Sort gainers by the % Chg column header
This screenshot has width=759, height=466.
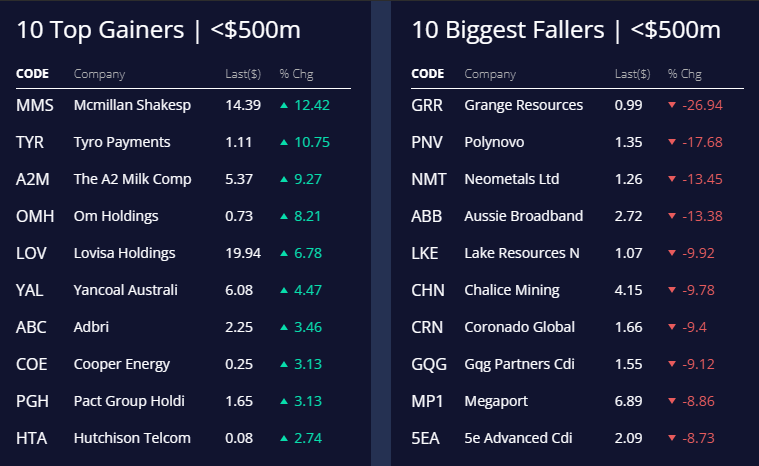pyautogui.click(x=296, y=74)
